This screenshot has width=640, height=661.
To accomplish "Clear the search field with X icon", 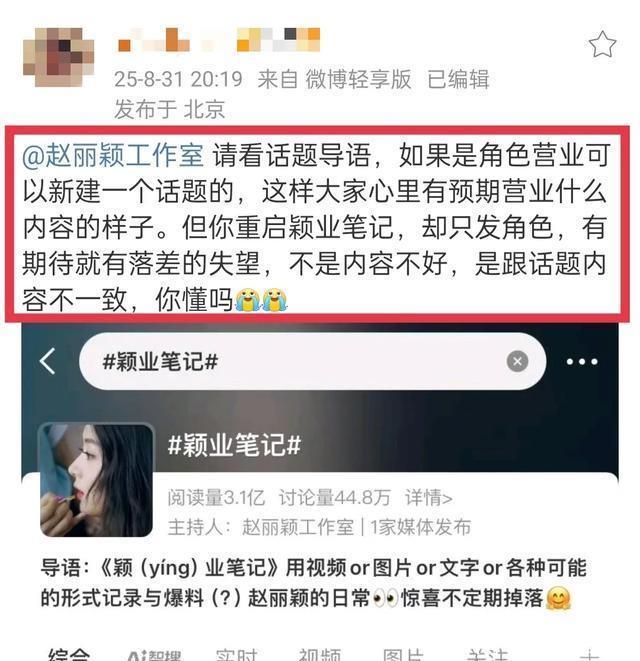I will click(x=517, y=361).
